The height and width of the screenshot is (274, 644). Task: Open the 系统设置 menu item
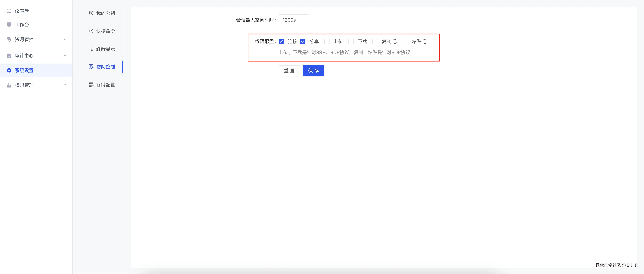[x=24, y=70]
